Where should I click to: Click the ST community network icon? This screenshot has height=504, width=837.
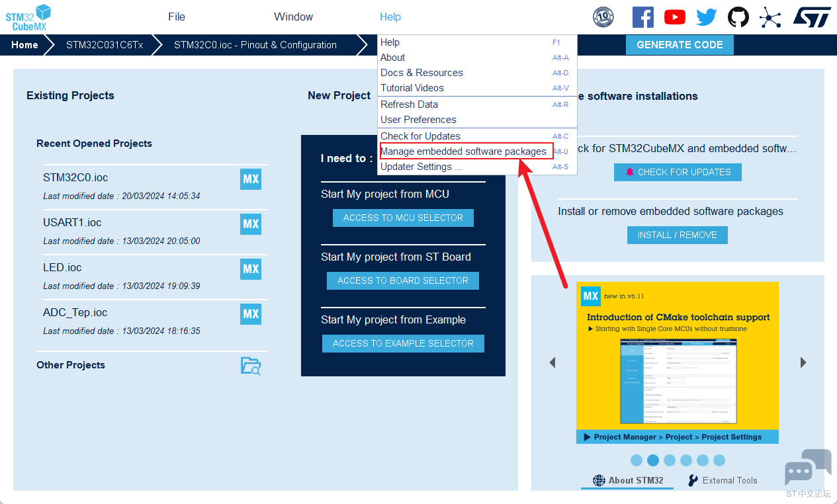[x=770, y=17]
